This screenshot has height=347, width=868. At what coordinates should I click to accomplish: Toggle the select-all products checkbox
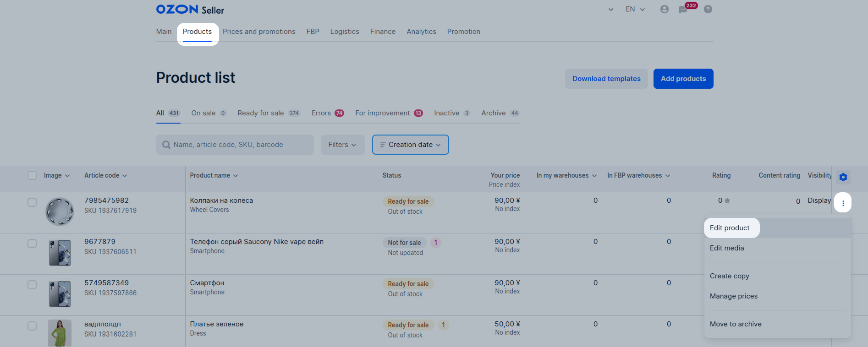click(32, 175)
